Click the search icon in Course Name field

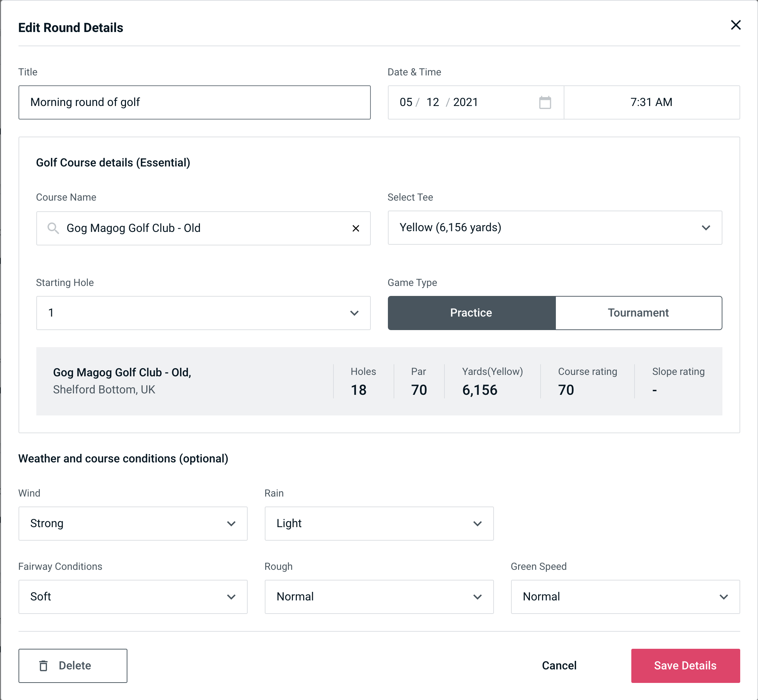click(52, 228)
